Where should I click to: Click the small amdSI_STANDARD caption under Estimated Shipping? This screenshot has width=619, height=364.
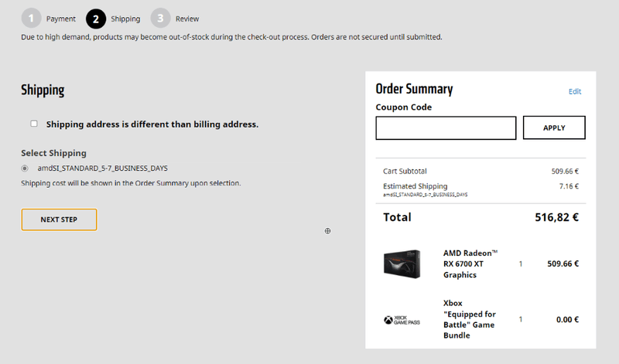pos(425,195)
